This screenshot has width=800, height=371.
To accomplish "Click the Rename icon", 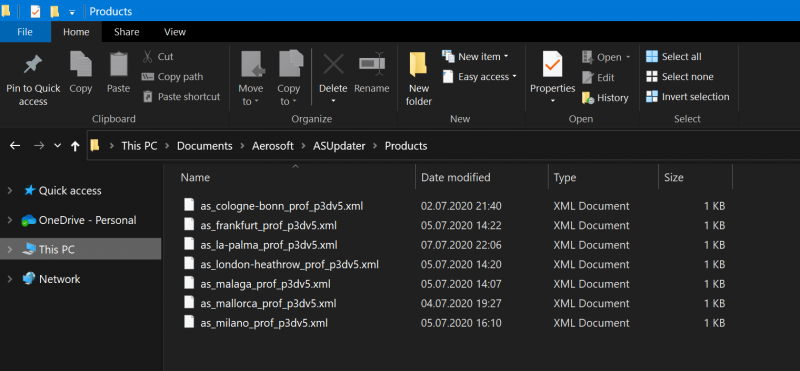I will (371, 64).
